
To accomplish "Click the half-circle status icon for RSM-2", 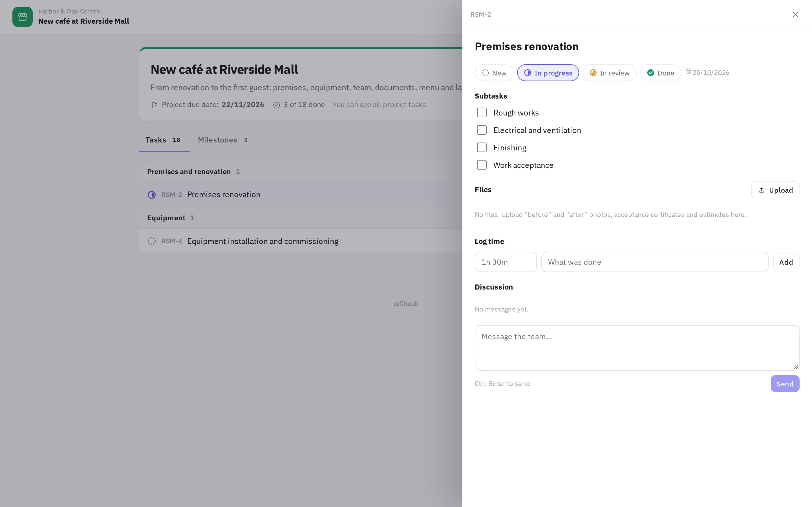I will [152, 195].
